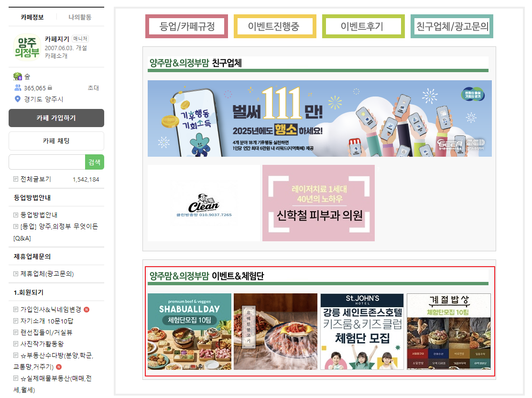532x398 pixels.
Task: Open 제휴업체(광고문의) board link
Action: [47, 274]
